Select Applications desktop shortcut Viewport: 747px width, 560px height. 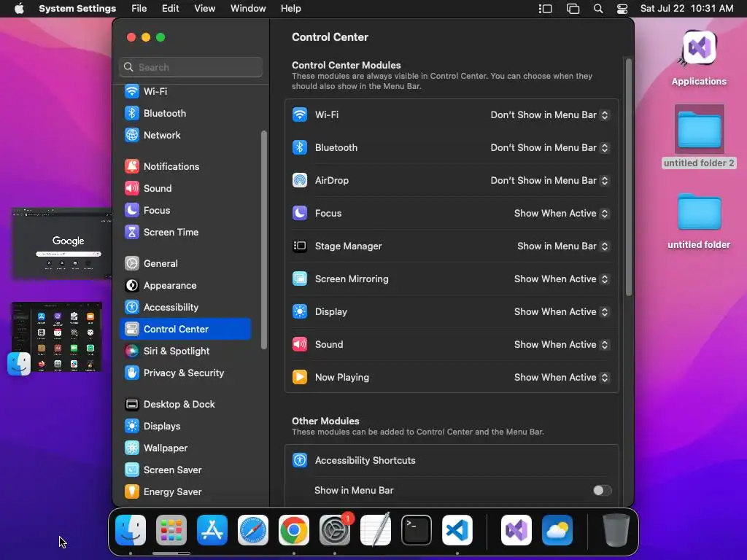click(699, 58)
